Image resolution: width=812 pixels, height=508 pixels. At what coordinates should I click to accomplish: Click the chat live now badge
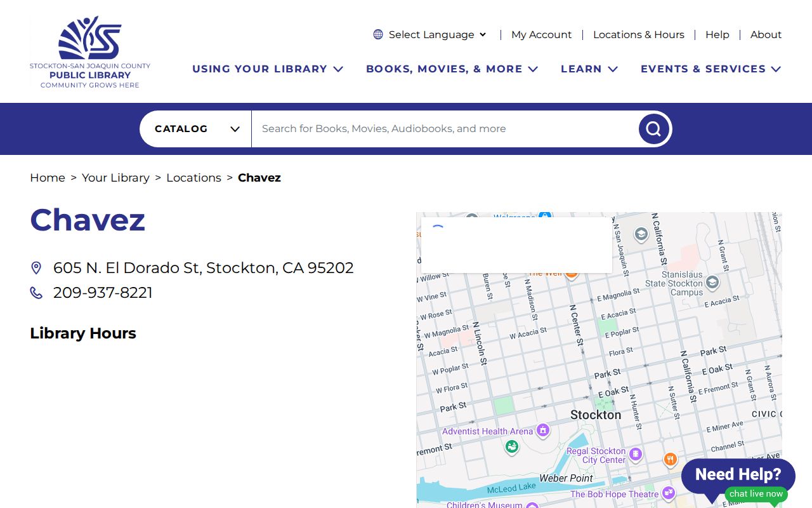[756, 494]
